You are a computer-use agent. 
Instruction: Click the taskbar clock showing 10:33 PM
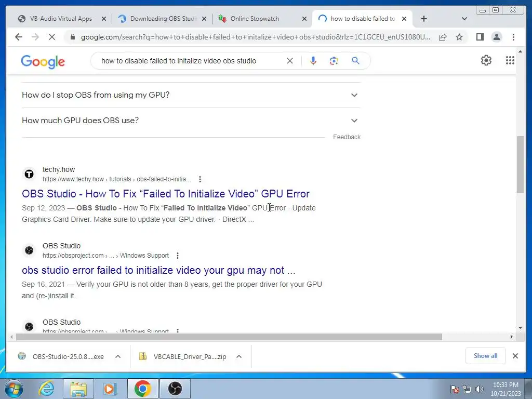[x=506, y=389]
